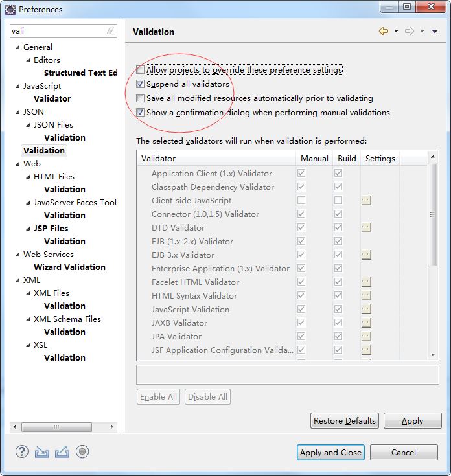
Task: Open settings for JavaScript Validation
Action: (366, 309)
